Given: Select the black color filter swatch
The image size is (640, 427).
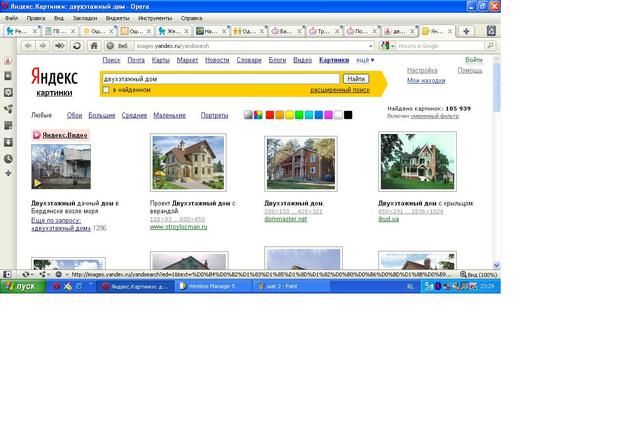Looking at the screenshot, I should point(348,115).
